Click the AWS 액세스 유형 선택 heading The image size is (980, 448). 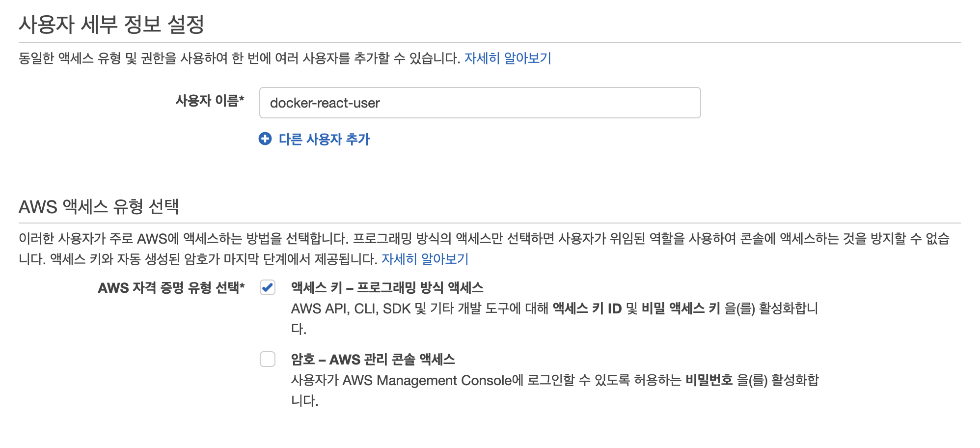click(99, 206)
